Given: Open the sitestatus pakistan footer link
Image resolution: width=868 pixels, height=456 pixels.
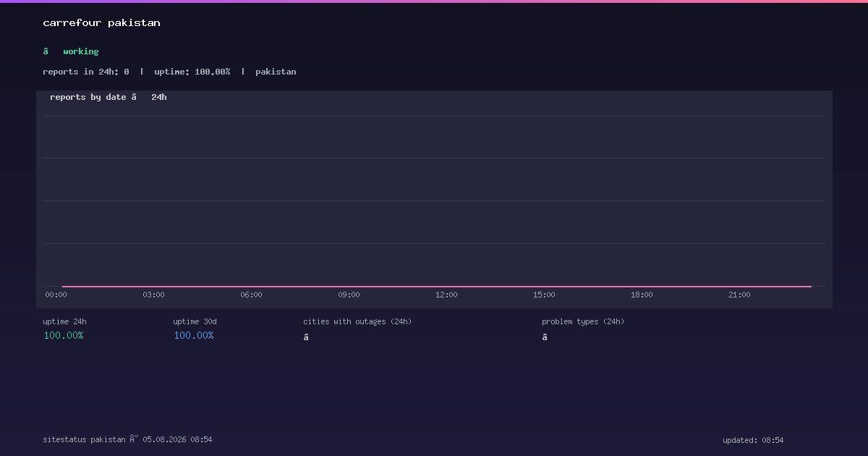Looking at the screenshot, I should (84, 439).
